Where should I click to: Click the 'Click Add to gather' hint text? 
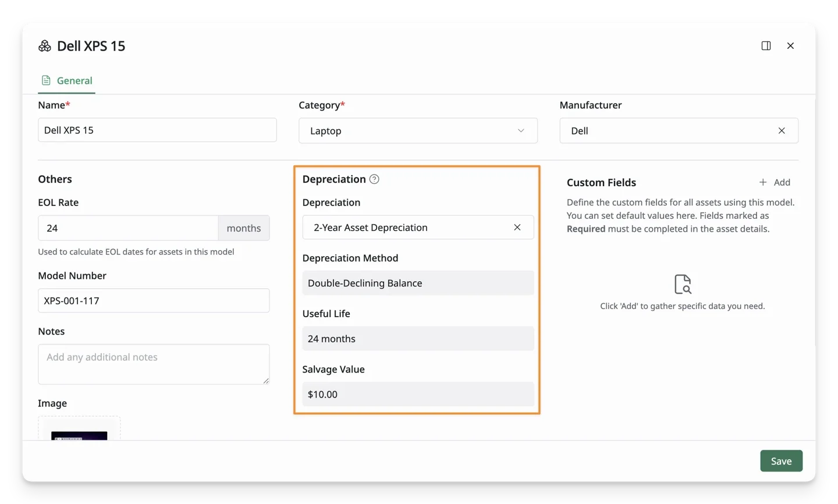pyautogui.click(x=683, y=306)
